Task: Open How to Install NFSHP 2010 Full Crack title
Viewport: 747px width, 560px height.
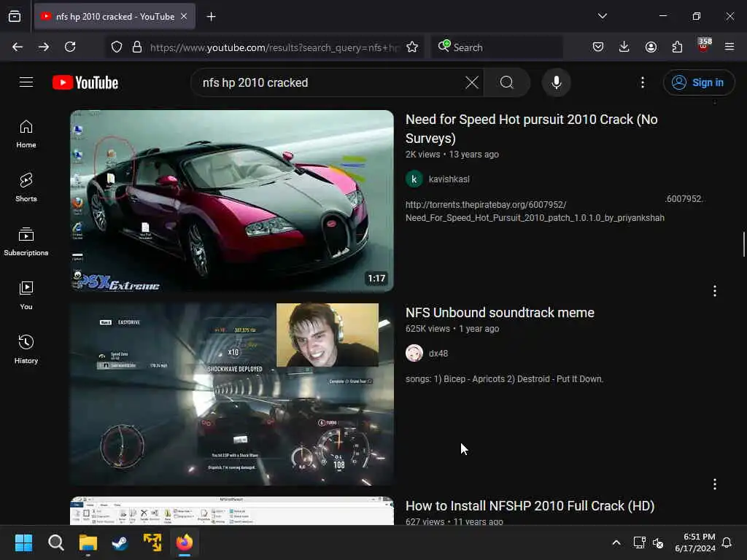Action: tap(530, 506)
